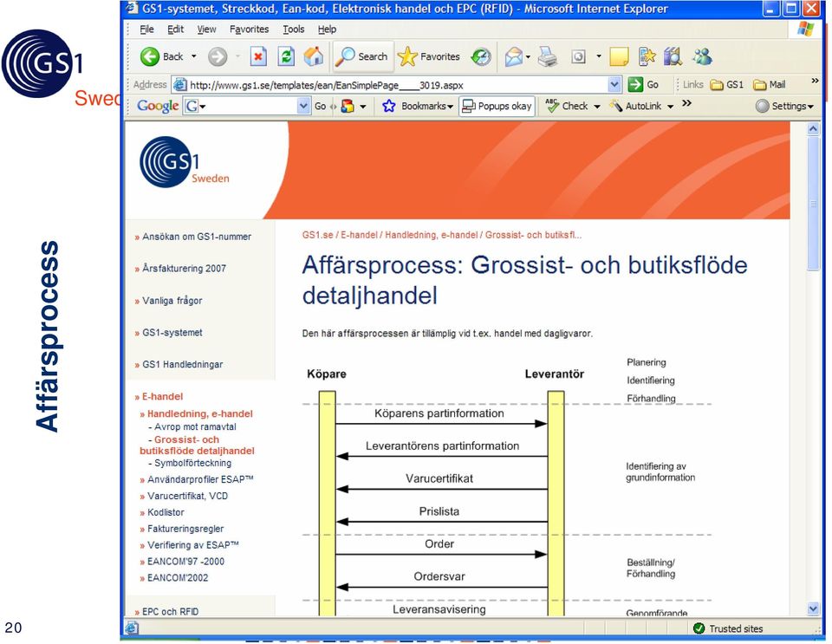Image resolution: width=832 pixels, height=644 pixels.
Task: Click the Discuss yellow note icon
Action: 619,56
